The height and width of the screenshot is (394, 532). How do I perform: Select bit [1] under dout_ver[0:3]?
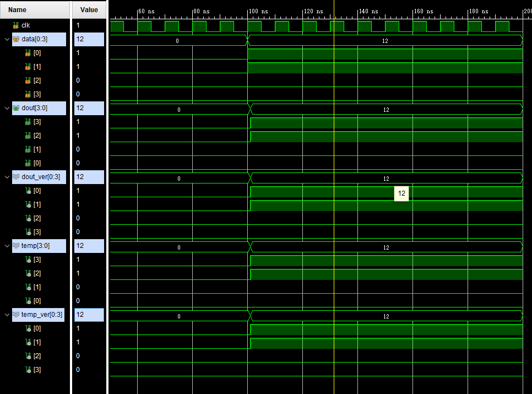(x=37, y=204)
